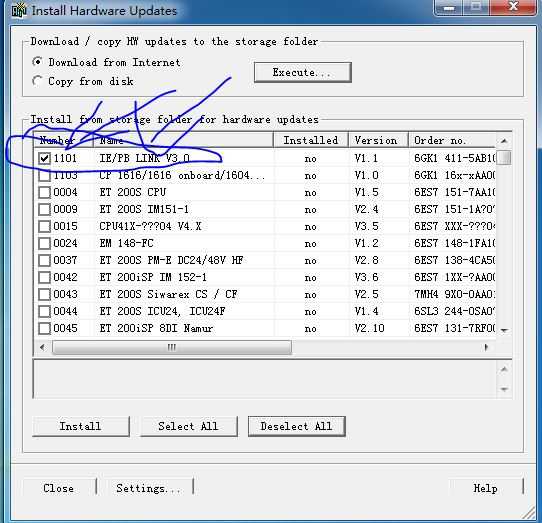Viewport: 542px width, 523px height.
Task: Select Copy from disk radio button
Action: (37, 81)
